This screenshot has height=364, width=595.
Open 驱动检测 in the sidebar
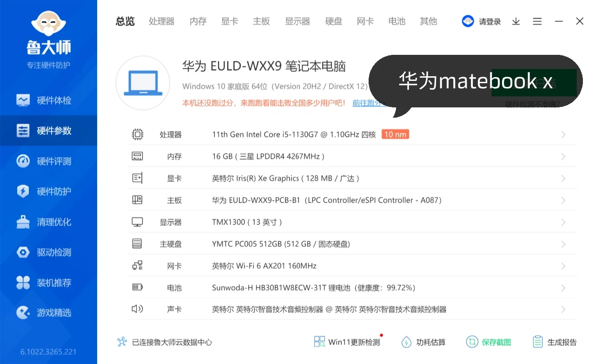click(x=48, y=252)
